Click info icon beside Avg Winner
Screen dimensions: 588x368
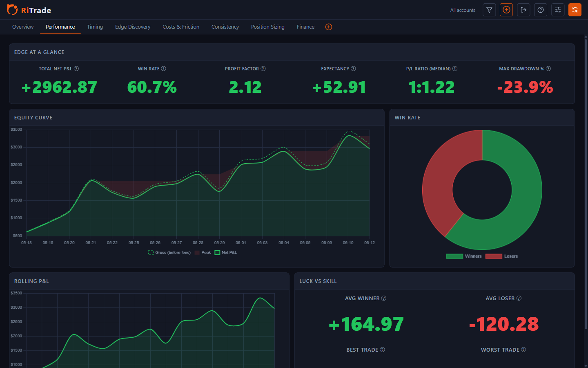click(x=384, y=298)
